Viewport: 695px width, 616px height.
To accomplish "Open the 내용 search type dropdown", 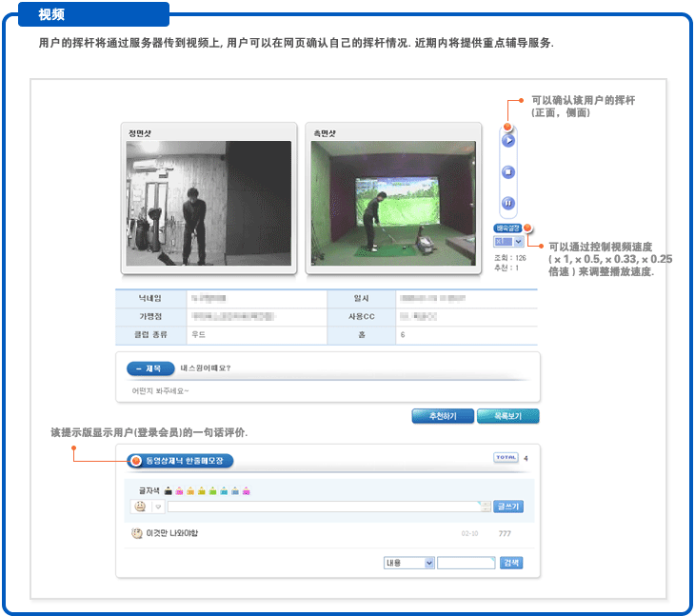I will (x=408, y=563).
